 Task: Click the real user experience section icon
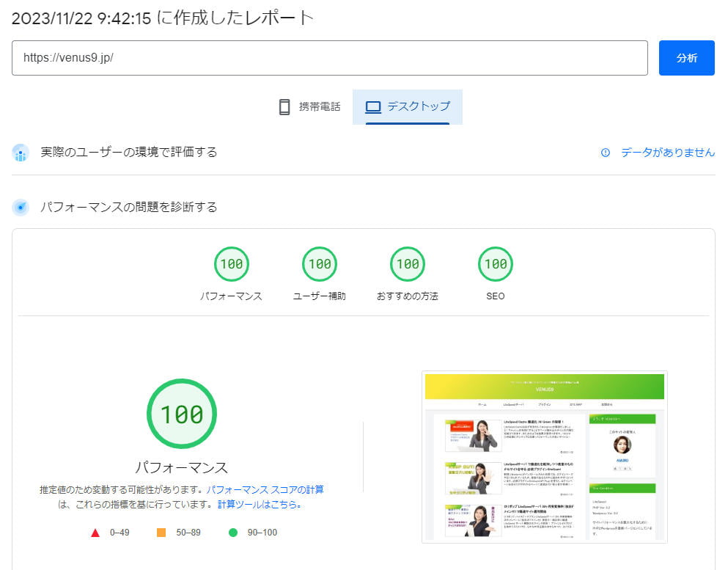click(21, 153)
